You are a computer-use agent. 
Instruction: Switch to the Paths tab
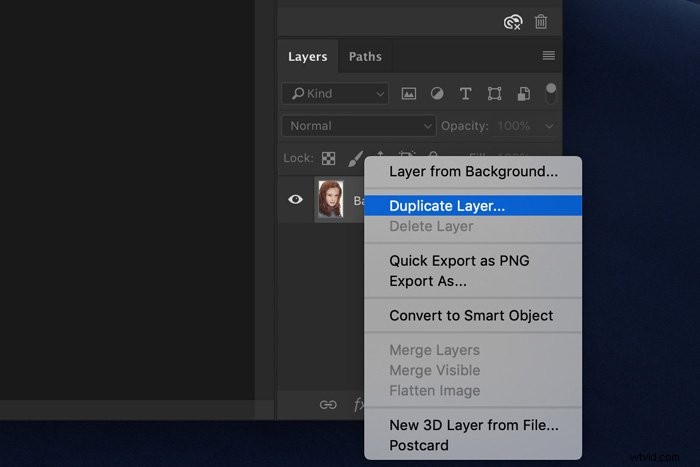click(x=365, y=57)
